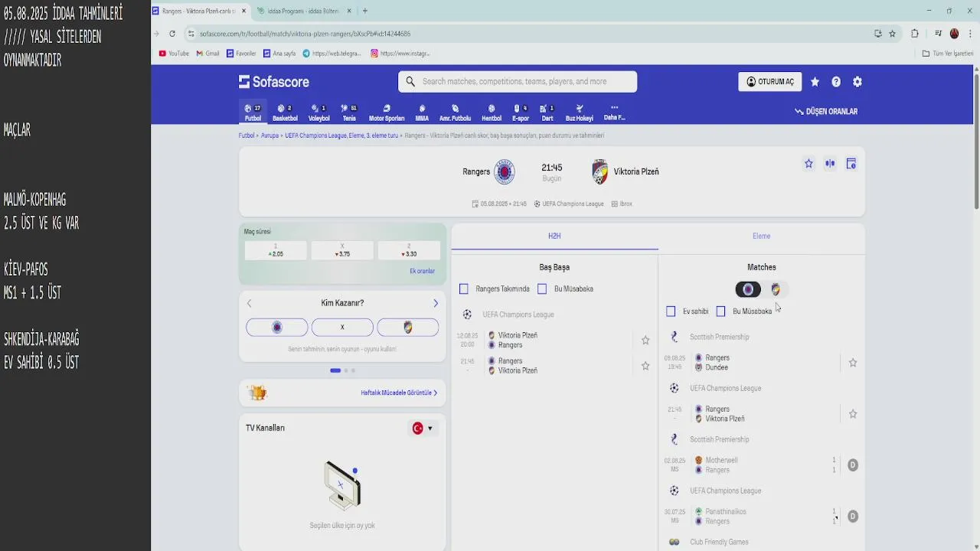Open the Dart sport category

tap(547, 112)
